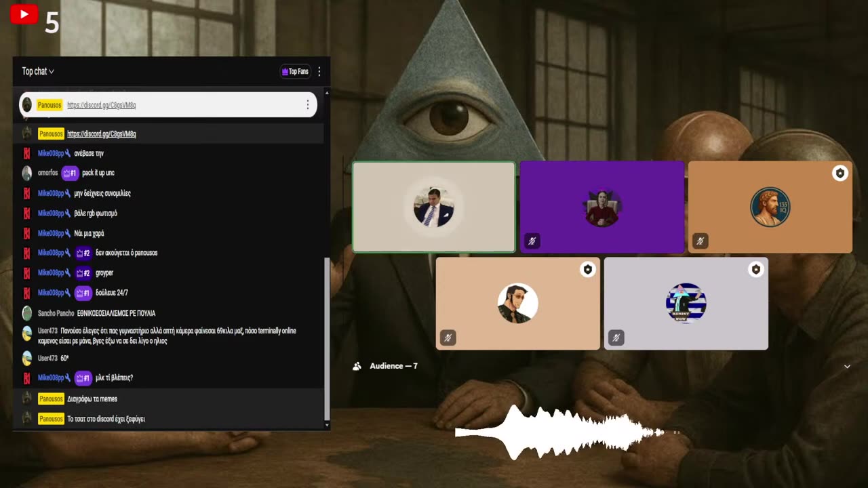Click the 'Διαγράφω τα memes' message

click(92, 399)
